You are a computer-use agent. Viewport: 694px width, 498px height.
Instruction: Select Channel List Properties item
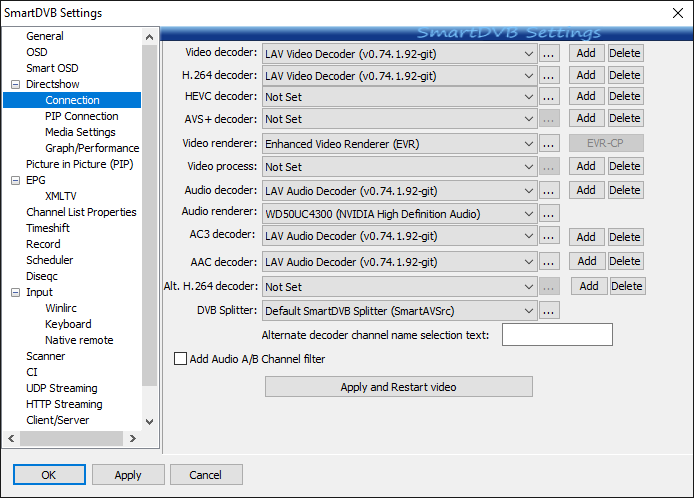(x=81, y=212)
